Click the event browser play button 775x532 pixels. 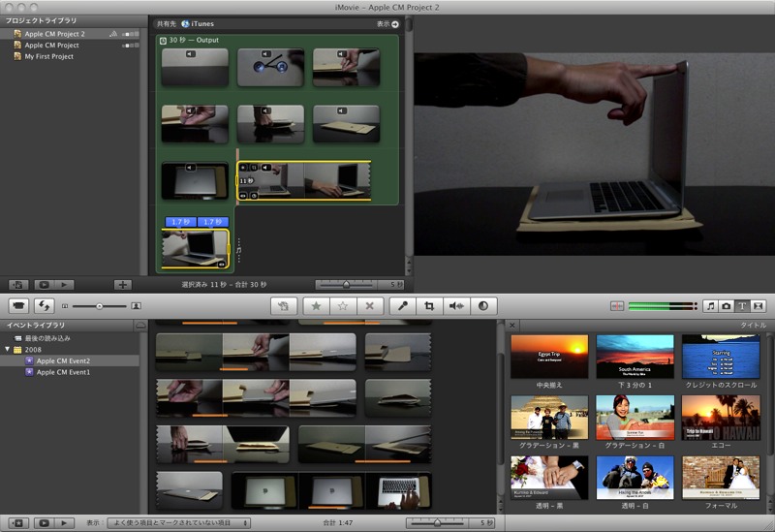[x=64, y=522]
